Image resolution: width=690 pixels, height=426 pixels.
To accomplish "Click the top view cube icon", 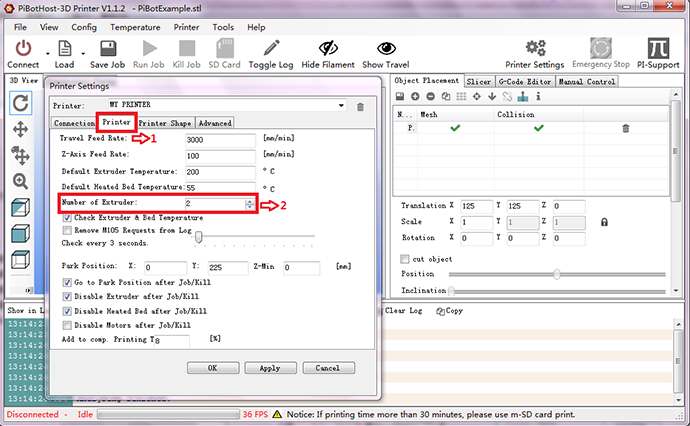I will [21, 259].
